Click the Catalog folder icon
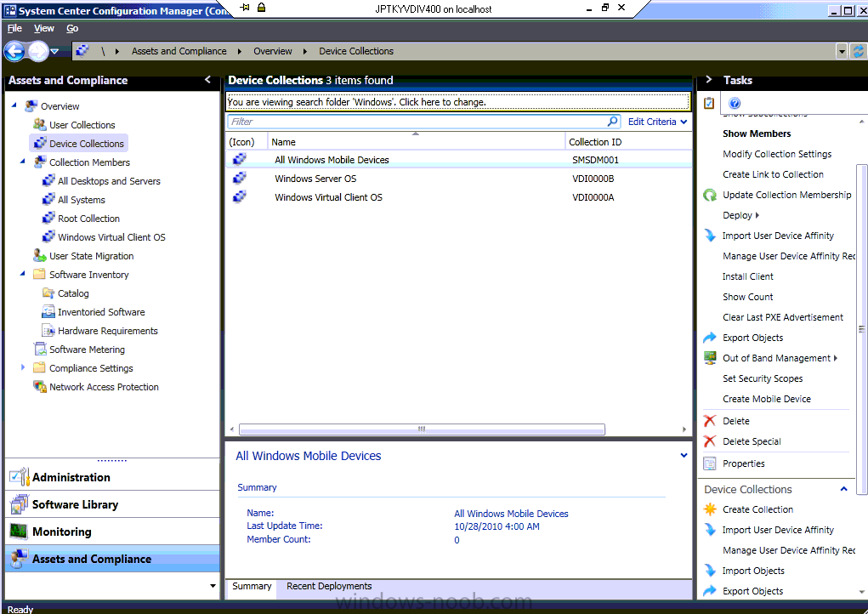Screen dimensions: 868x614 pos(48,293)
